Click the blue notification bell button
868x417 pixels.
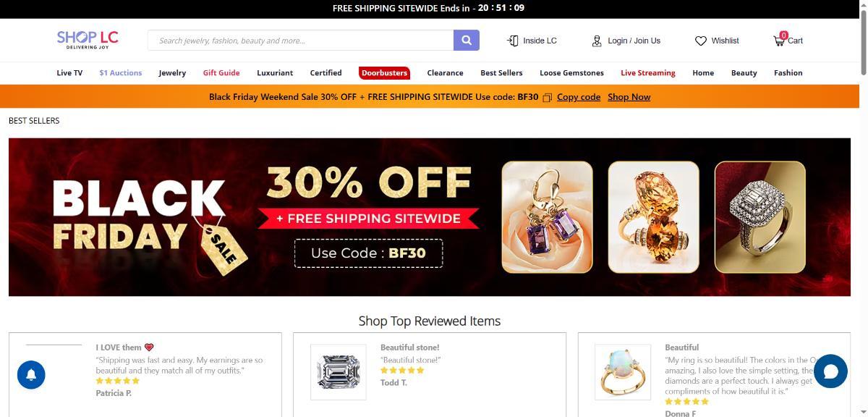tap(31, 375)
